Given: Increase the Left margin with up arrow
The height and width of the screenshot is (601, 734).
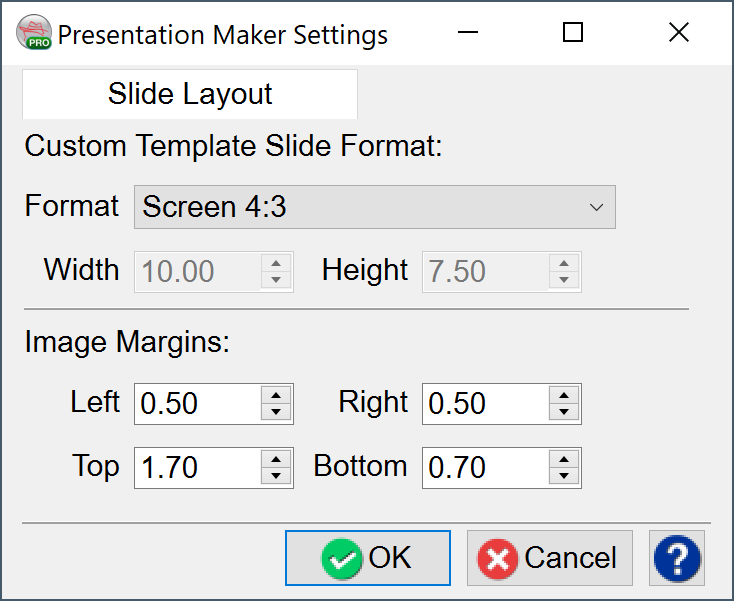Looking at the screenshot, I should click(277, 395).
